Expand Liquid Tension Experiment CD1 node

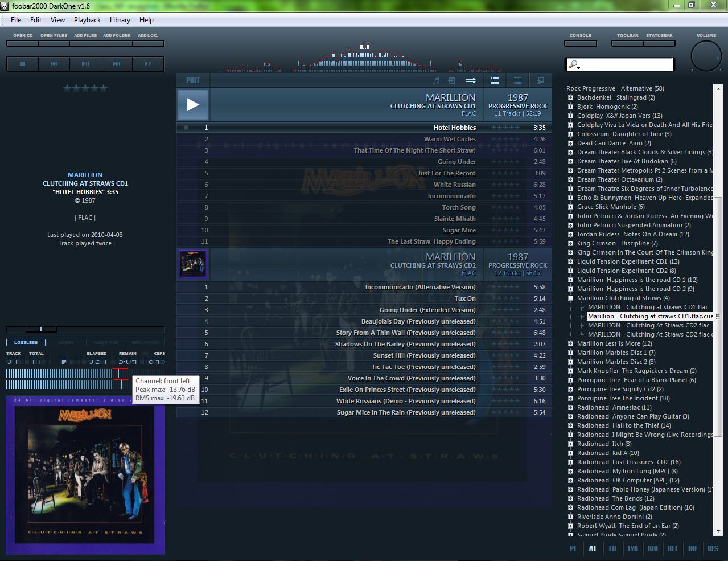click(x=570, y=261)
